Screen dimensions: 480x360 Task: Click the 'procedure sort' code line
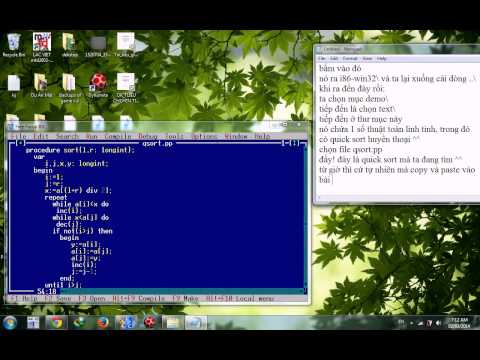pyautogui.click(x=80, y=150)
